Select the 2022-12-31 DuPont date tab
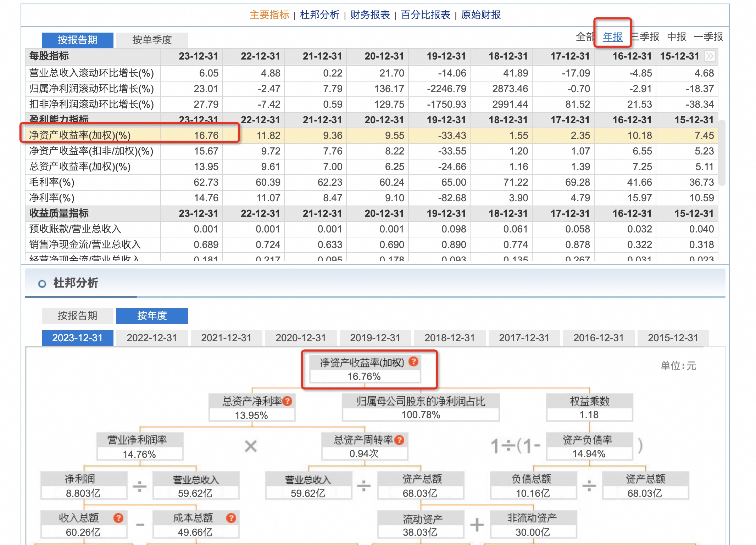This screenshot has height=545, width=756. click(x=152, y=338)
